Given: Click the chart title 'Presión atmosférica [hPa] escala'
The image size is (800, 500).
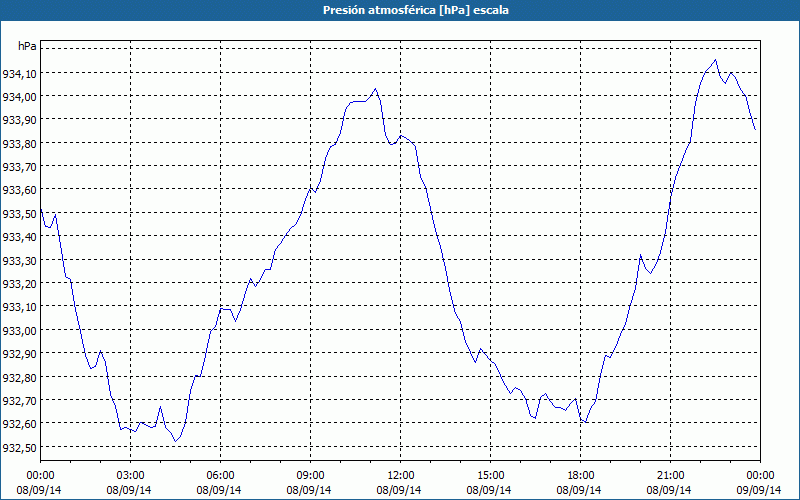Looking at the screenshot, I should 416,10.
